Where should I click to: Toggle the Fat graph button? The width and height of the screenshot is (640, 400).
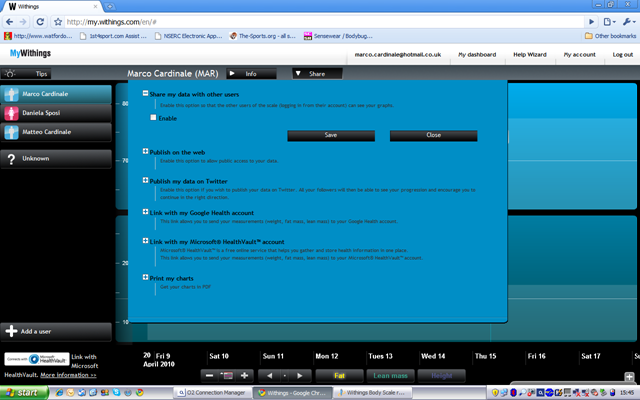coord(340,376)
